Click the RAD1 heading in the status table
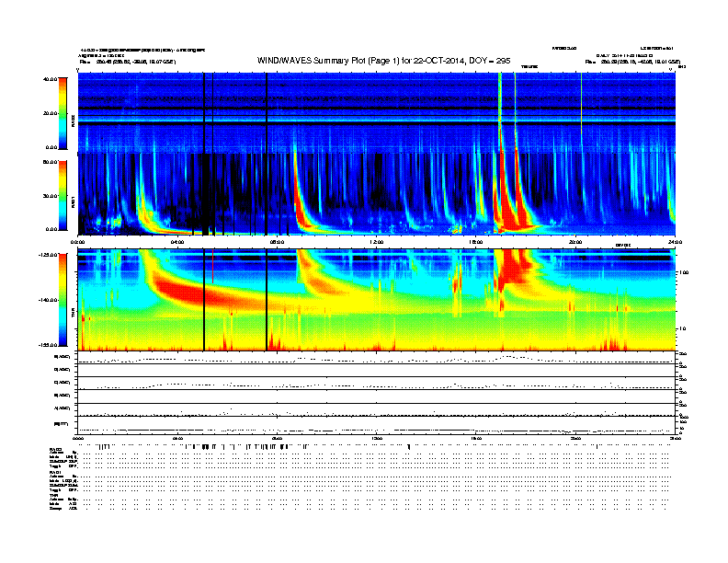 (55, 472)
